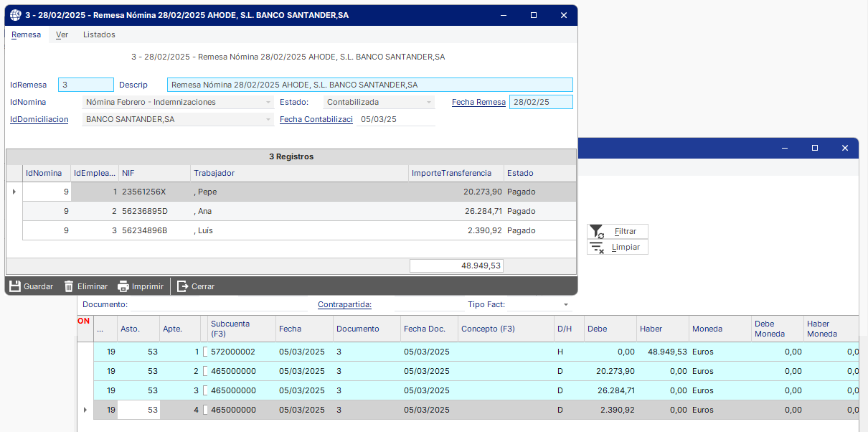The image size is (868, 432).
Task: Select the row with NIF 23561256X
Action: 299,192
